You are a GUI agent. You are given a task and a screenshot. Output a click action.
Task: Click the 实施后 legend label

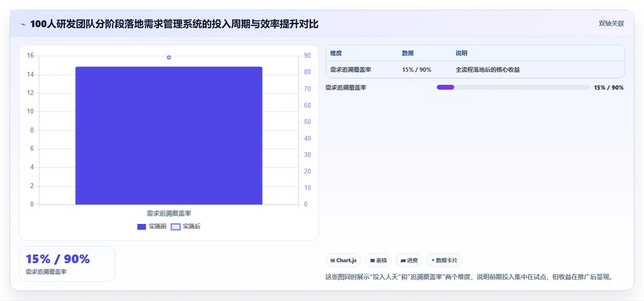tap(192, 226)
